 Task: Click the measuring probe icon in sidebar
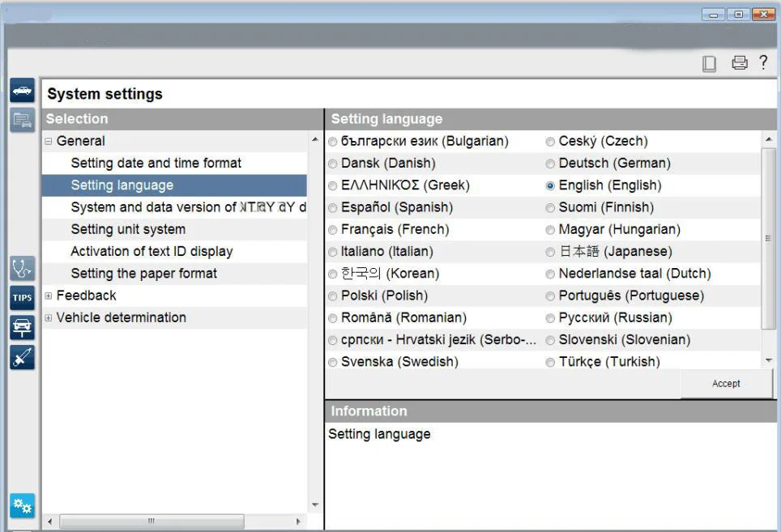click(x=22, y=357)
